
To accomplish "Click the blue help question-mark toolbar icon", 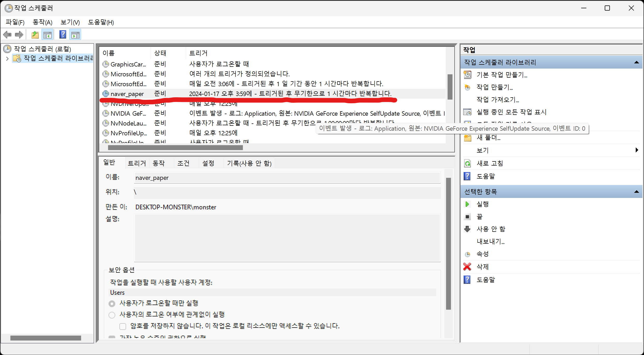I will [63, 35].
